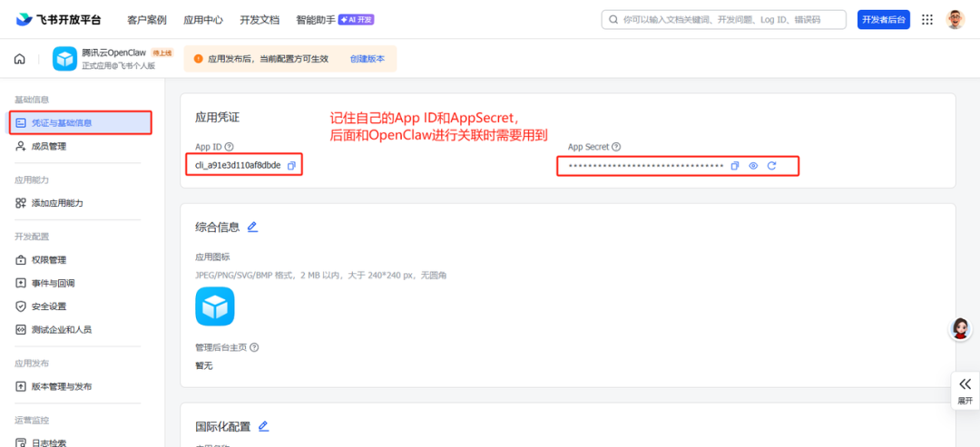Open the apps grid icon in header
980x447 pixels.
(927, 19)
